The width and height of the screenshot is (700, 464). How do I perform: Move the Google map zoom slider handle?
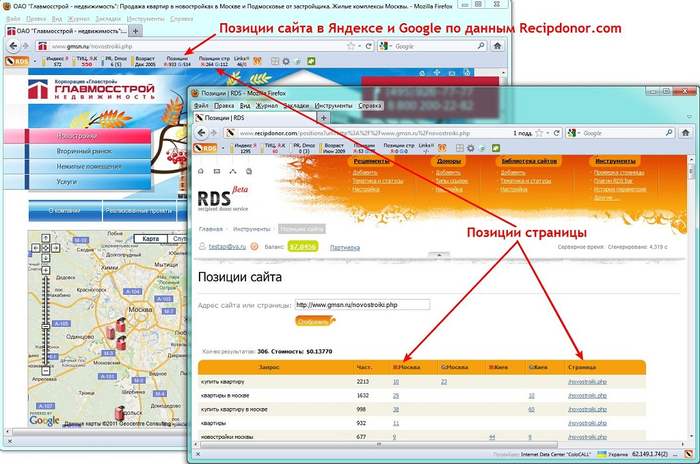click(x=46, y=326)
